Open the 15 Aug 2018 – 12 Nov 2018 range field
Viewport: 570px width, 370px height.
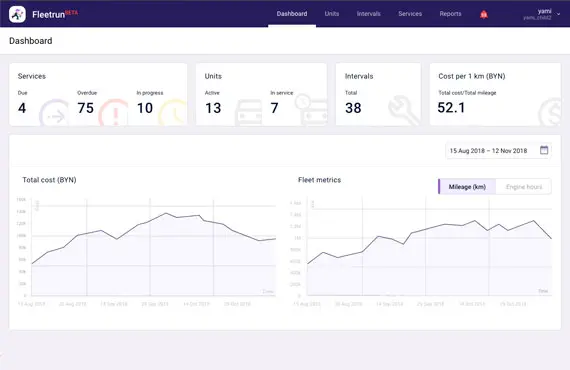pyautogui.click(x=498, y=150)
